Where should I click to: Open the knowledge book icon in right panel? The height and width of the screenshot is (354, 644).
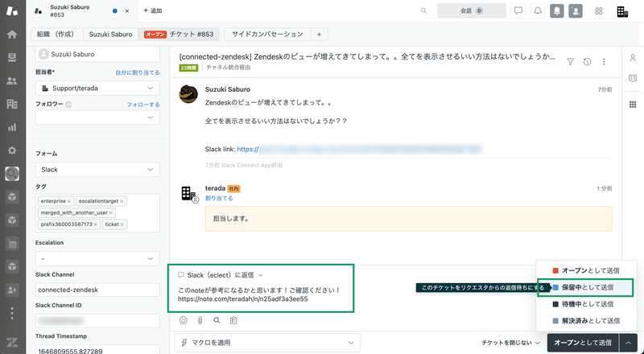(633, 78)
